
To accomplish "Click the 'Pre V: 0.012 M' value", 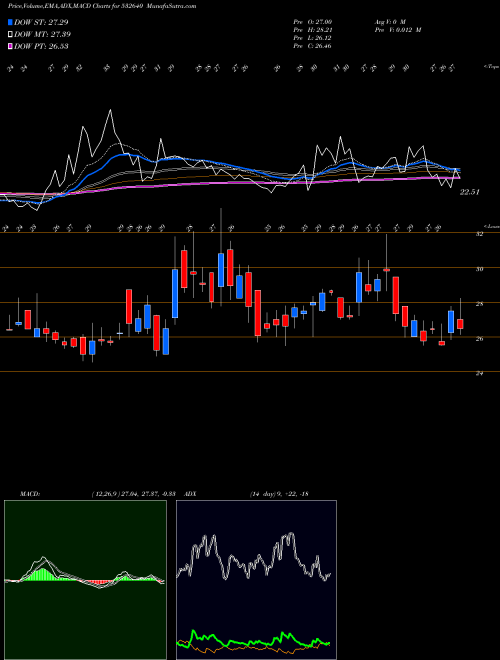I will (x=397, y=30).
